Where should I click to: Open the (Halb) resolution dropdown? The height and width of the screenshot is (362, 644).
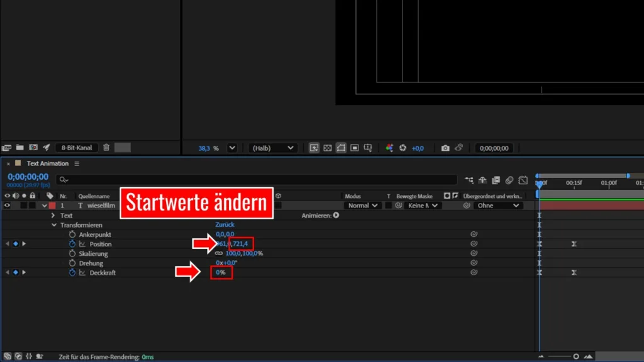point(272,148)
